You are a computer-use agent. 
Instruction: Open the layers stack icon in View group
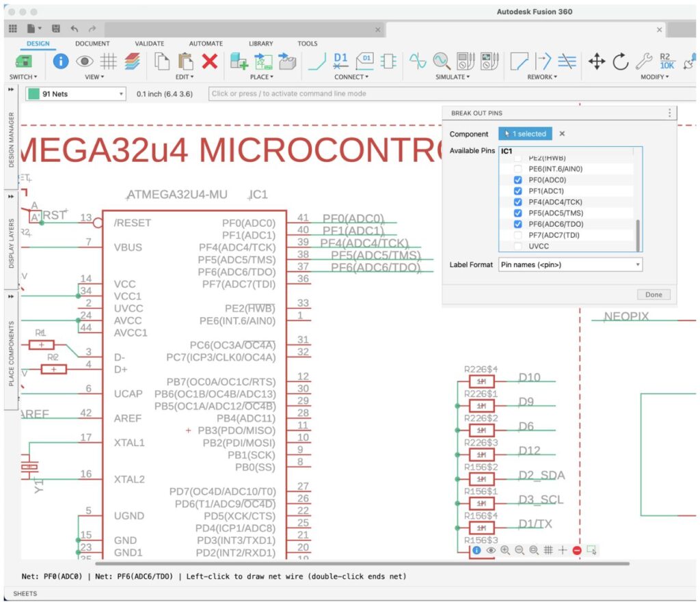point(133,62)
